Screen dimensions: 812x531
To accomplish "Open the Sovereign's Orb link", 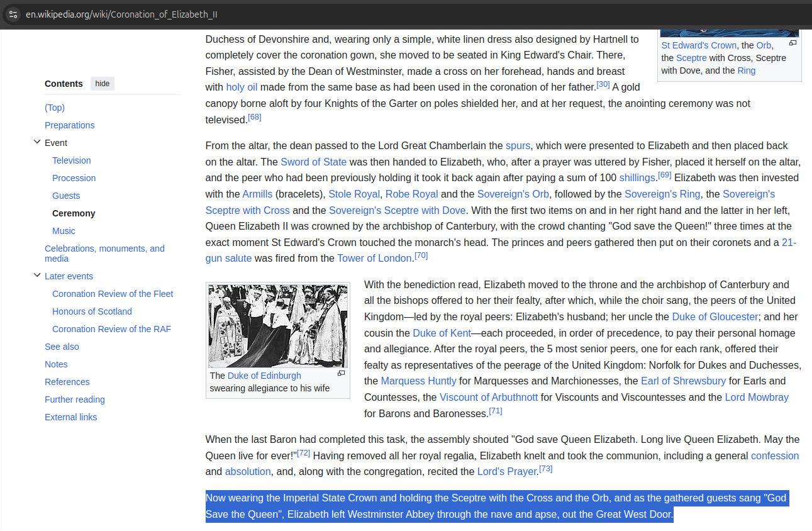I will (x=513, y=194).
